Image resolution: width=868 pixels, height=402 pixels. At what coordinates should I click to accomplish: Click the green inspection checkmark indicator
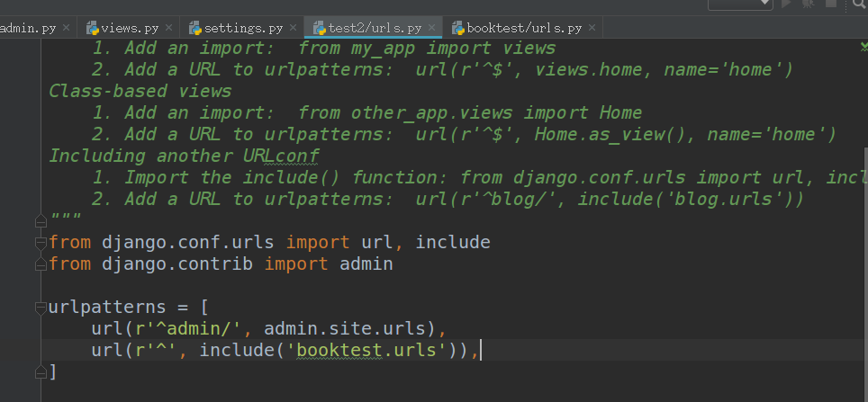click(863, 48)
